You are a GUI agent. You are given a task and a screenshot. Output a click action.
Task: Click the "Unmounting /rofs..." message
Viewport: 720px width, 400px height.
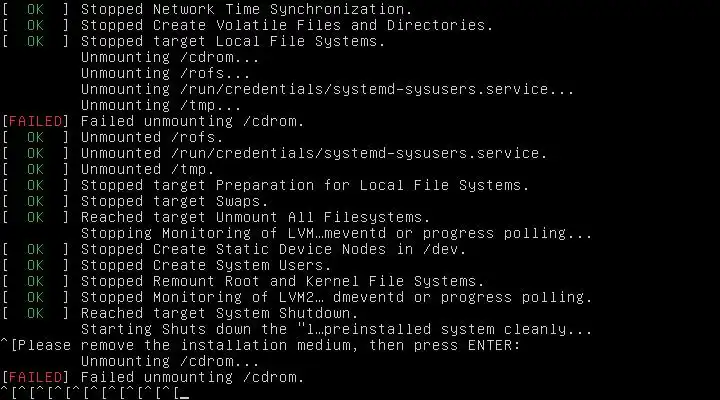(151, 73)
